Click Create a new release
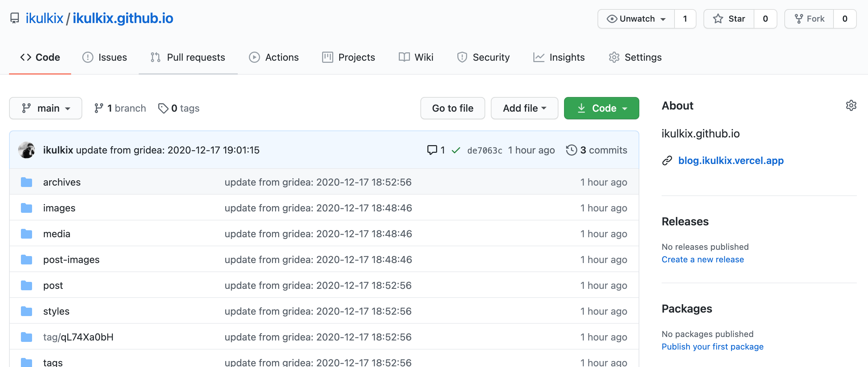This screenshot has width=868, height=367. [x=702, y=260]
